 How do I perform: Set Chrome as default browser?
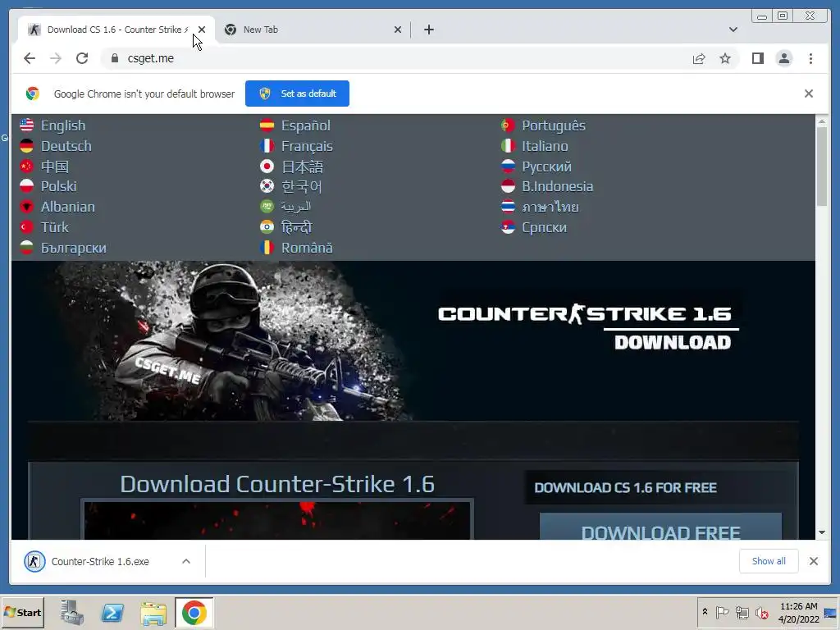(x=297, y=94)
